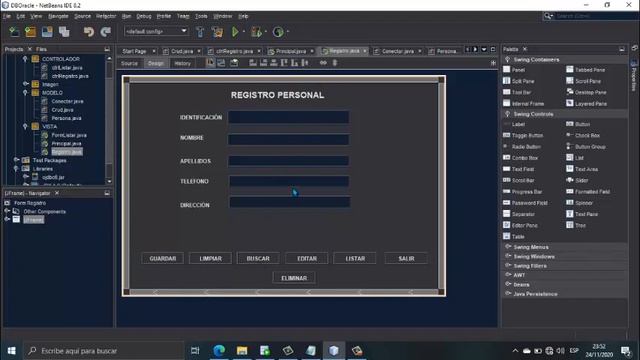Viewport: 640px width, 360px height.
Task: Click the Redo arrow icon
Action: [x=105, y=31]
